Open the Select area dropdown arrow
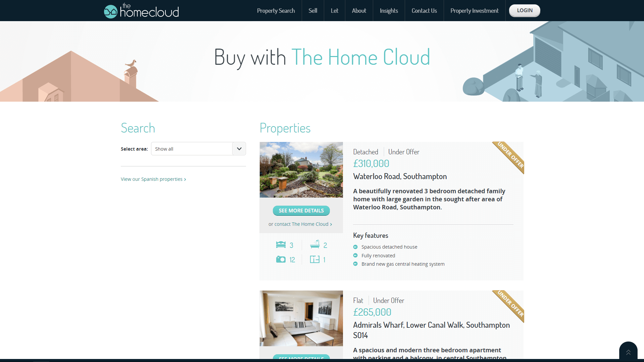This screenshot has width=644, height=362. (239, 149)
